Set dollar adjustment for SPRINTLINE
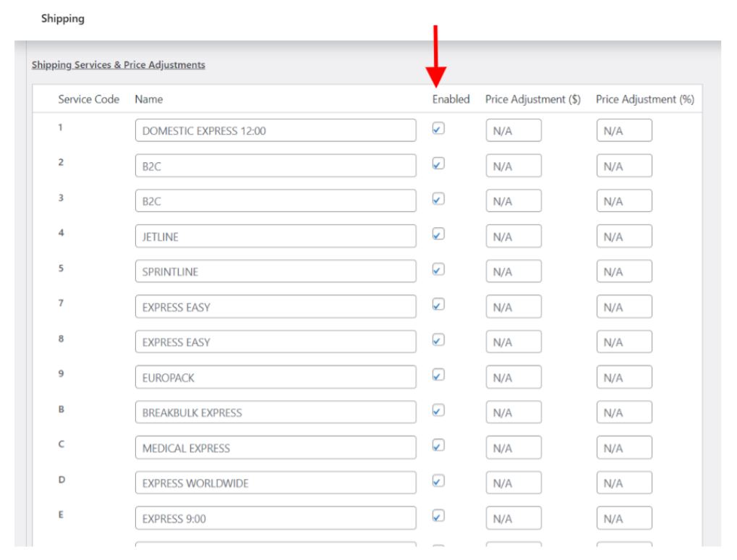737x560 pixels. pyautogui.click(x=514, y=271)
